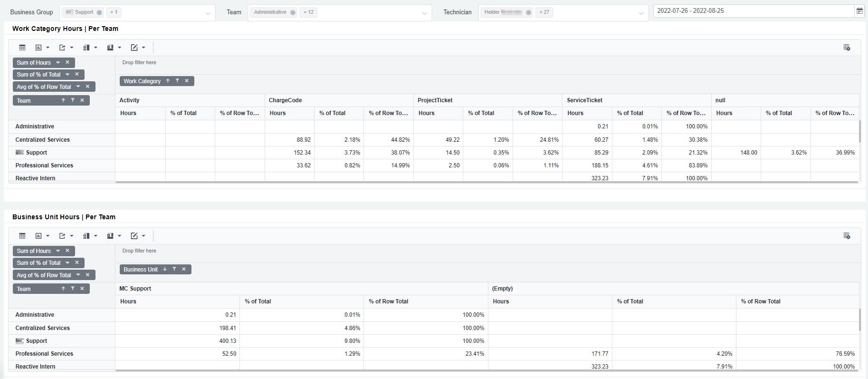868x379 pixels.
Task: Open aggregation dropdown on Sum of Hours, Work Category pivot
Action: [58, 62]
